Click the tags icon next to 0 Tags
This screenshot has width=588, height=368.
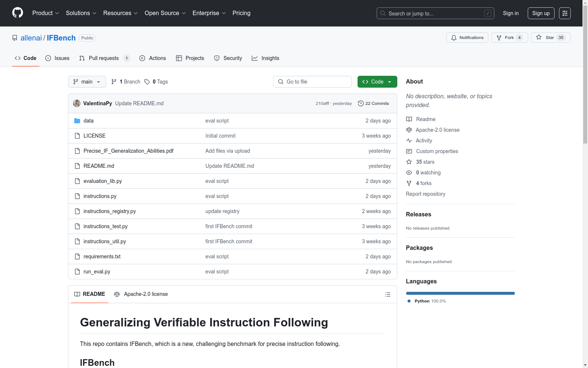pyautogui.click(x=147, y=82)
